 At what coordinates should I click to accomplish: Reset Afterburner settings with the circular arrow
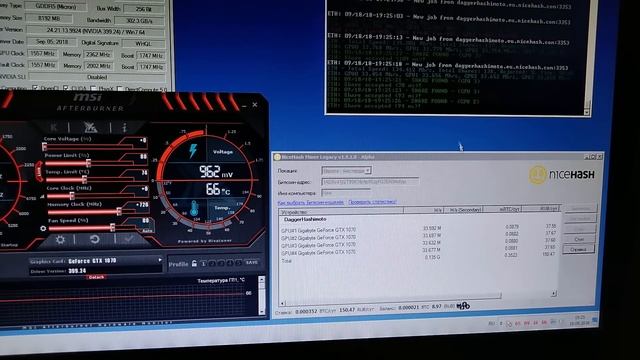coord(95,240)
